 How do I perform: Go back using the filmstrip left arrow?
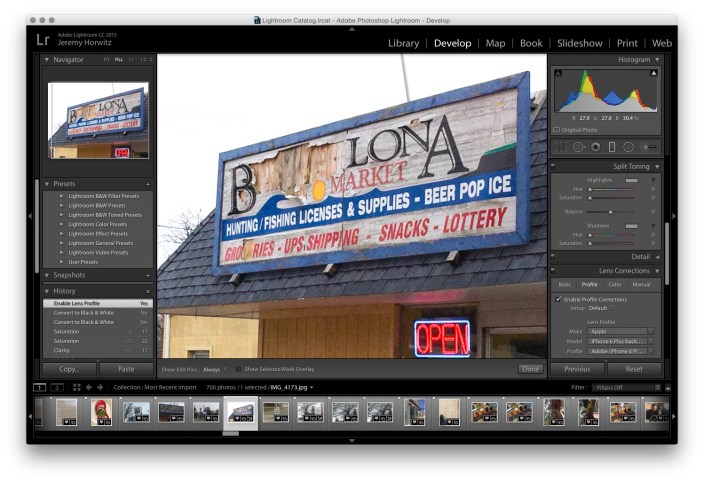(88, 387)
